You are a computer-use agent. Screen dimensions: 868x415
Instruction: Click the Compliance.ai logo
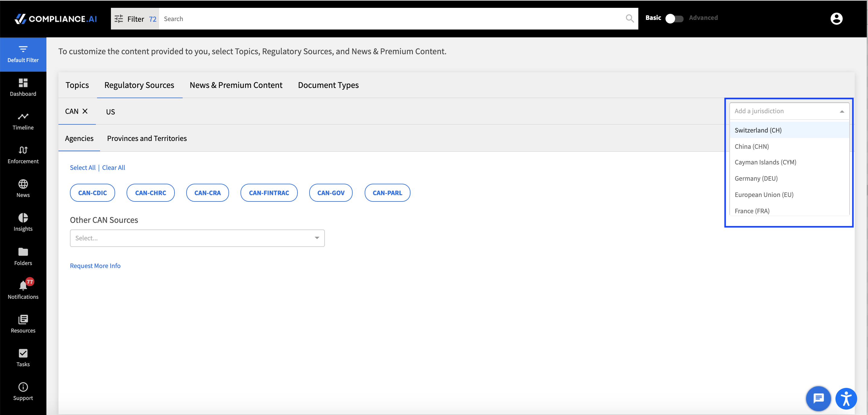tap(55, 19)
